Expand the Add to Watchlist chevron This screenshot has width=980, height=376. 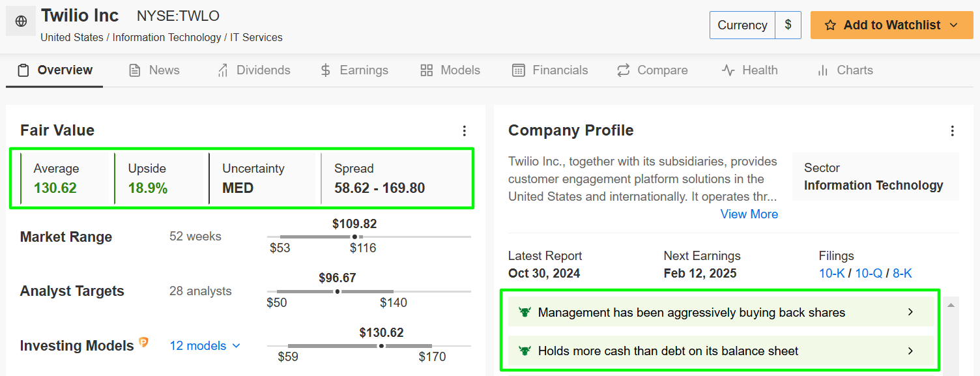(x=954, y=25)
